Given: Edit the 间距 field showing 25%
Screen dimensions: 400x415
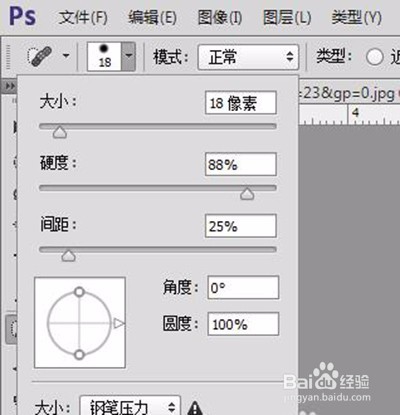Looking at the screenshot, I should click(241, 226).
